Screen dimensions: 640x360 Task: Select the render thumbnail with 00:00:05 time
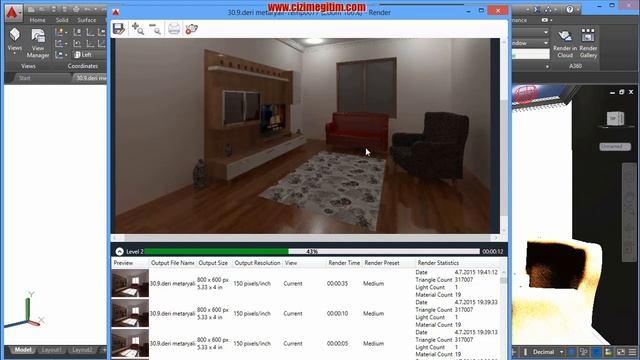click(130, 343)
